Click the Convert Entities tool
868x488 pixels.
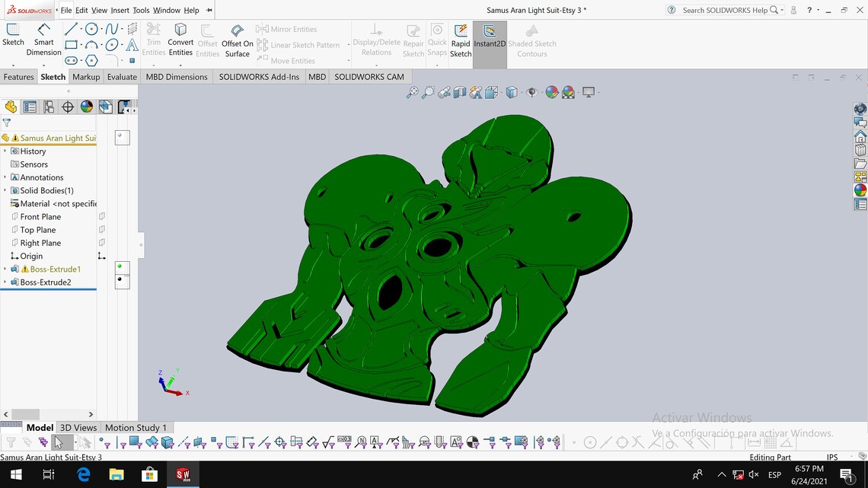(x=180, y=40)
